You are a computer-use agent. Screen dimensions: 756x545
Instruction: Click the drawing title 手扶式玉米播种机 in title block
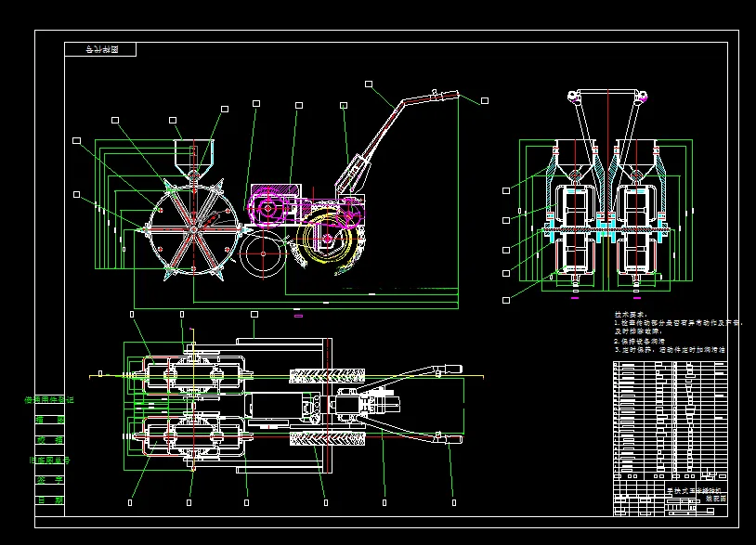[694, 491]
